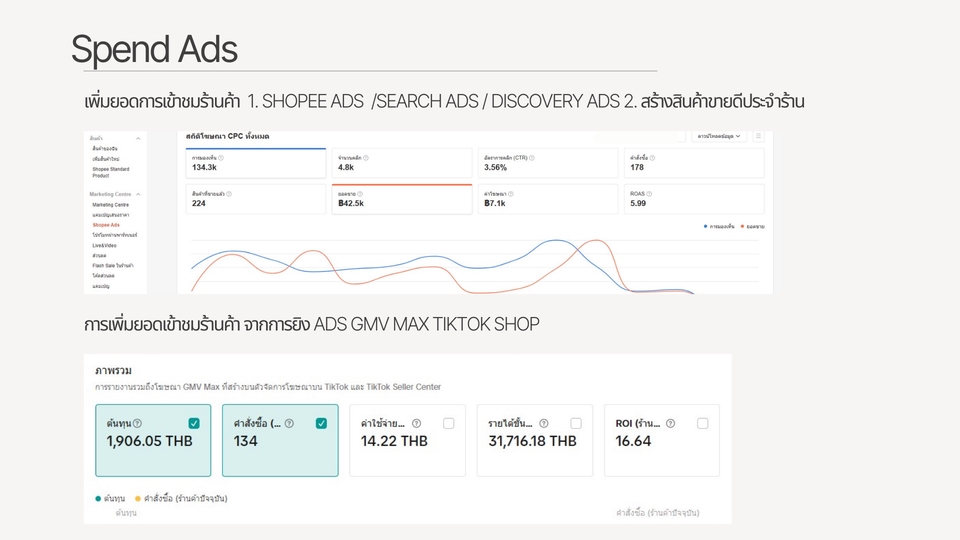Open Flash Sale sidebar item
960x540 pixels.
point(113,265)
